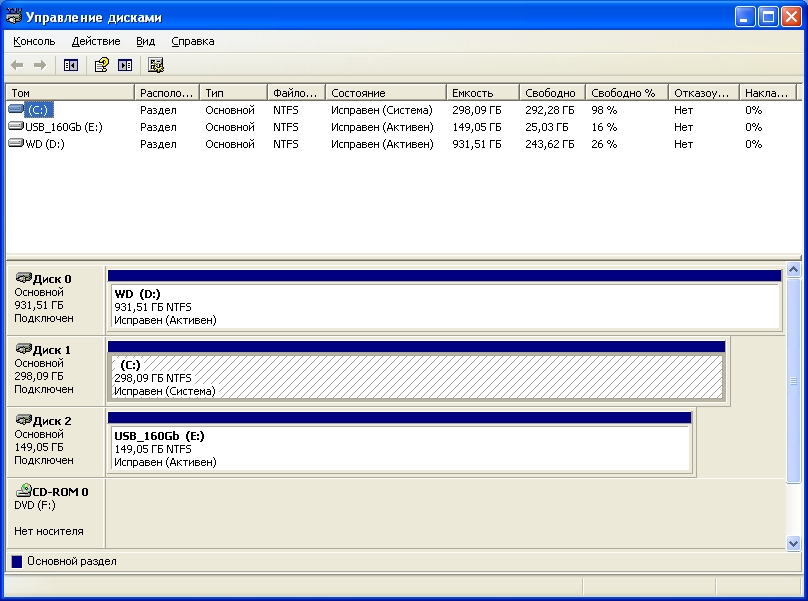Click the Нет носителя text
The width and height of the screenshot is (808, 601).
(48, 531)
